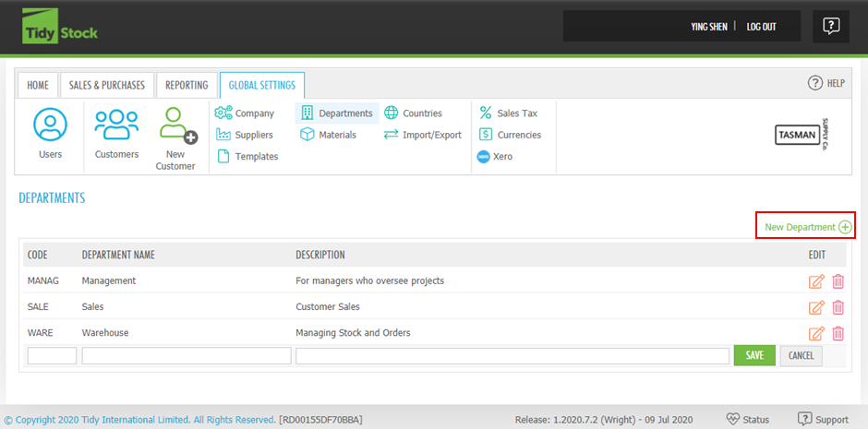Screen dimensions: 868x429
Task: Delete the Sales department
Action: (838, 307)
